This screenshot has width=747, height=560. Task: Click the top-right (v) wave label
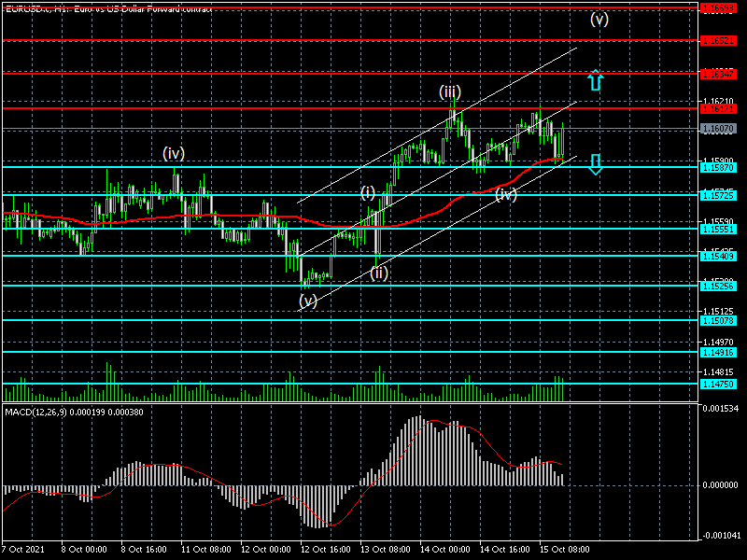(599, 19)
